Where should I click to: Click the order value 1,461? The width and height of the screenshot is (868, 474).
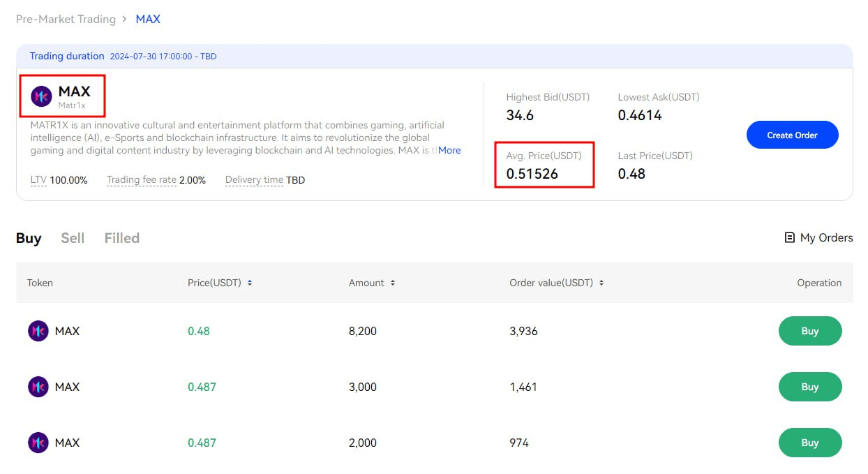pyautogui.click(x=523, y=387)
